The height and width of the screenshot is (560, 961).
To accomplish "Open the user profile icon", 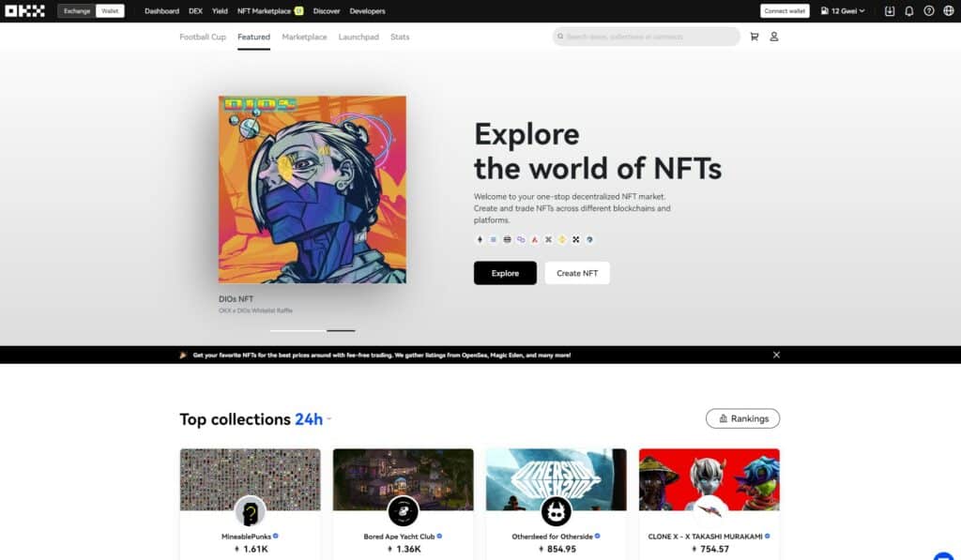I will (774, 37).
